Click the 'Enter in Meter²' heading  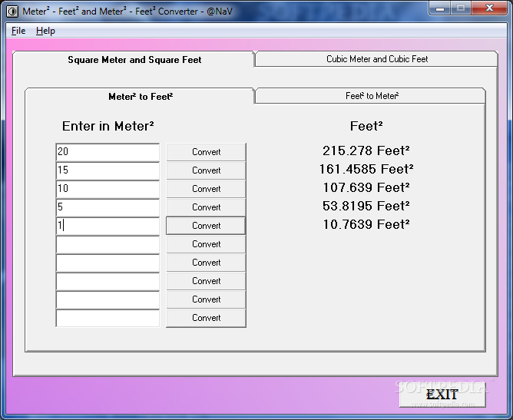tap(108, 126)
